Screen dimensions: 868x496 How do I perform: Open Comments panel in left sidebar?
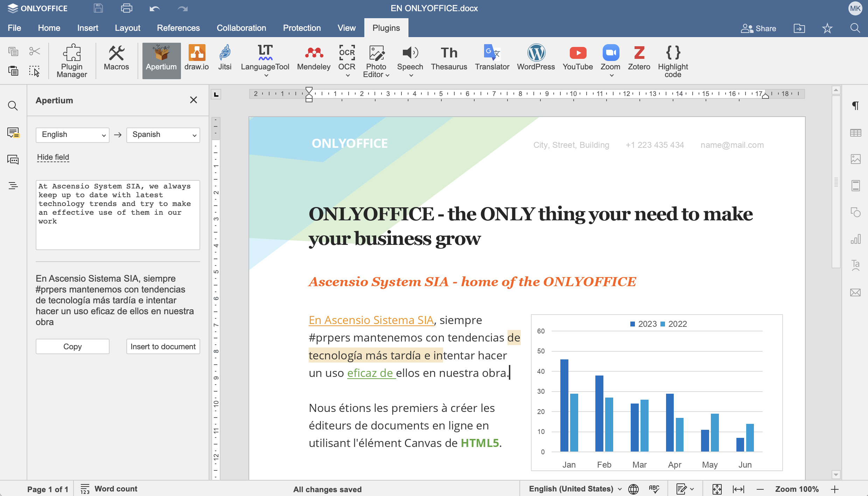point(13,133)
